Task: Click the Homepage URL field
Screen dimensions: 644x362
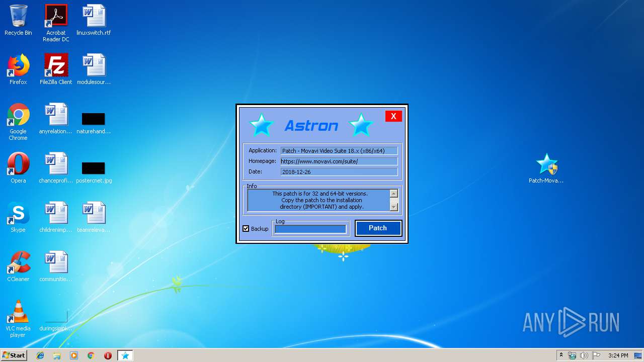Action: click(x=339, y=161)
